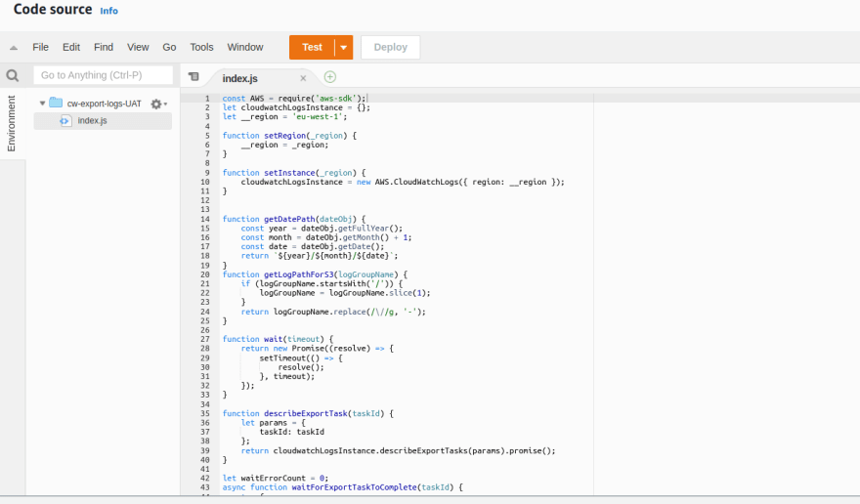
Task: Switch to the index.js editor tab
Action: [x=240, y=78]
